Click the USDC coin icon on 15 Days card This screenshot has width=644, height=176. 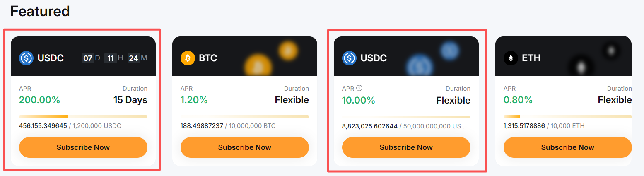26,58
